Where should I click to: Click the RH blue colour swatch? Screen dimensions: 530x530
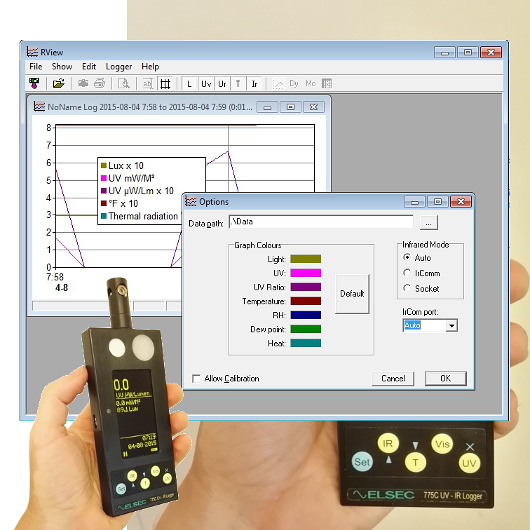[306, 315]
